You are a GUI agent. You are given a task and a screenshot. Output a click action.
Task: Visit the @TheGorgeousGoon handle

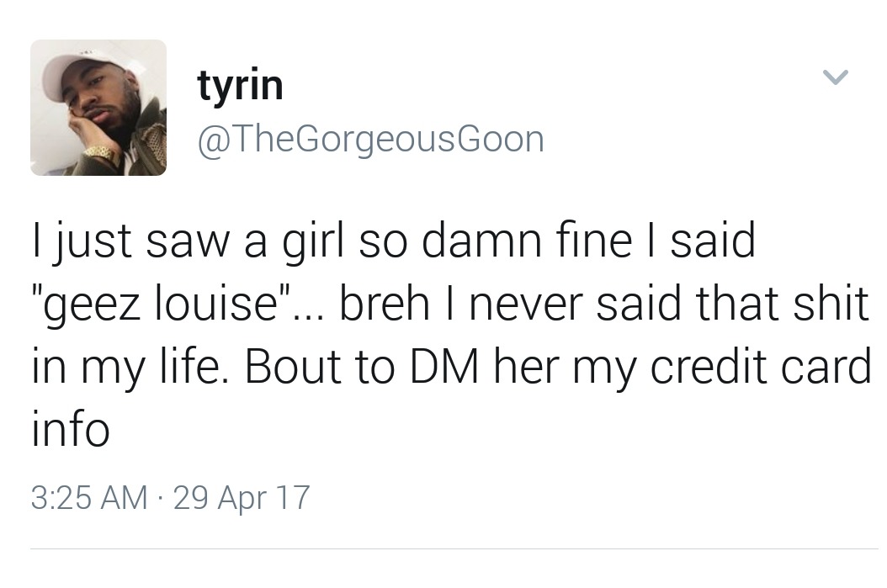pos(370,139)
